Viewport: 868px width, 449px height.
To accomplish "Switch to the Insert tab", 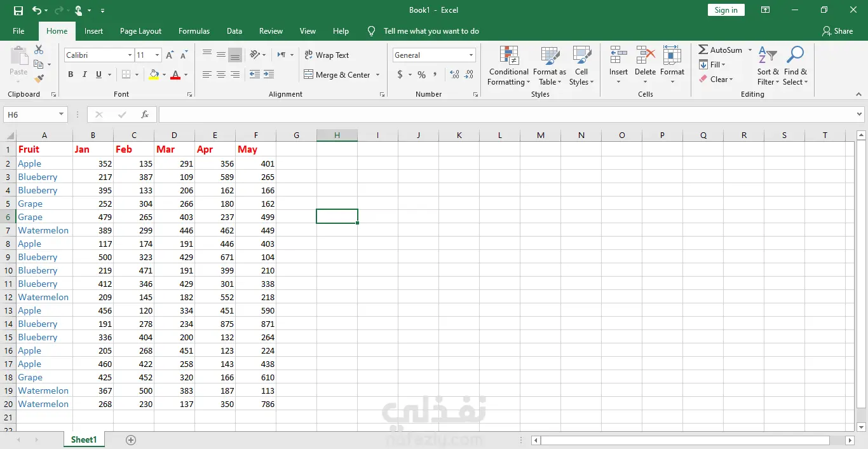I will [x=93, y=31].
